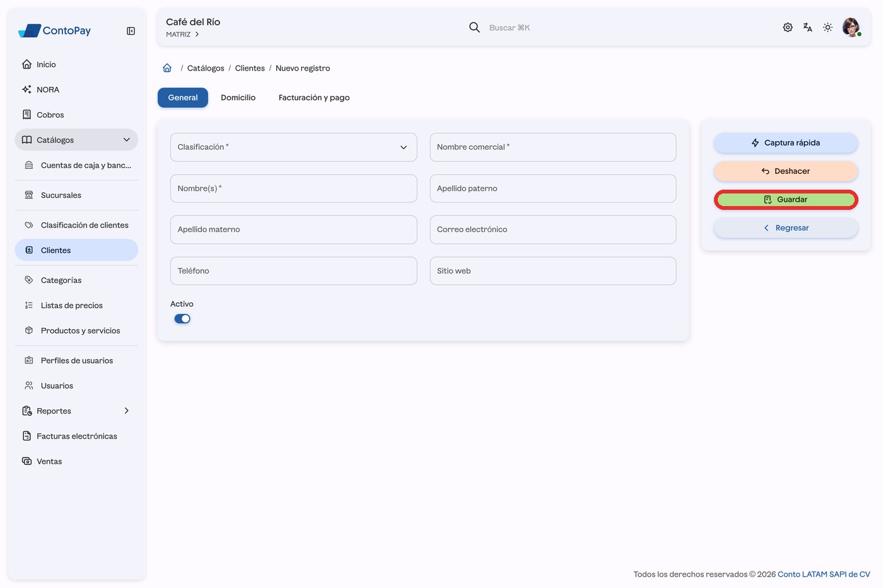Open settings gear icon

[788, 27]
